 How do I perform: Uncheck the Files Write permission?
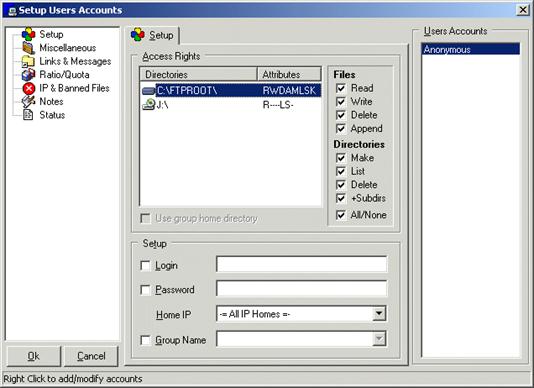tap(341, 102)
